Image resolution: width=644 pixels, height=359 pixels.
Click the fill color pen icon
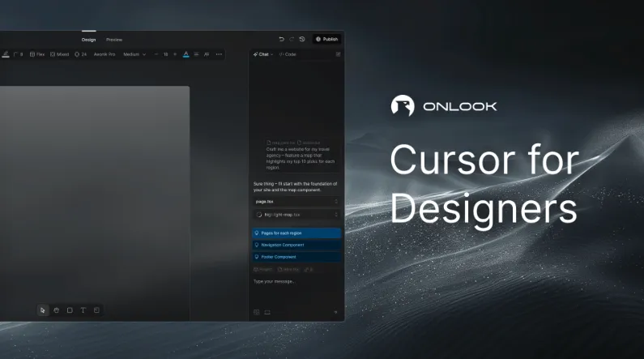click(x=6, y=54)
